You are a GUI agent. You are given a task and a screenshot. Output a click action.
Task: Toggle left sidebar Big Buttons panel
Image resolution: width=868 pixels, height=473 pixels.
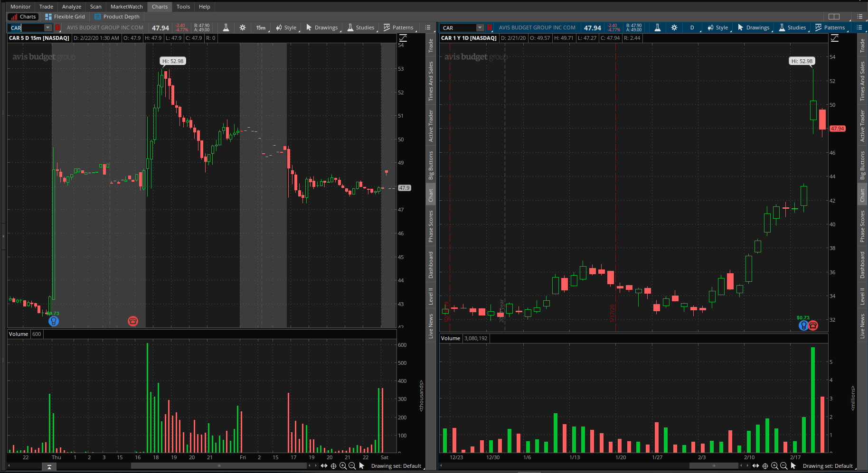pyautogui.click(x=431, y=165)
